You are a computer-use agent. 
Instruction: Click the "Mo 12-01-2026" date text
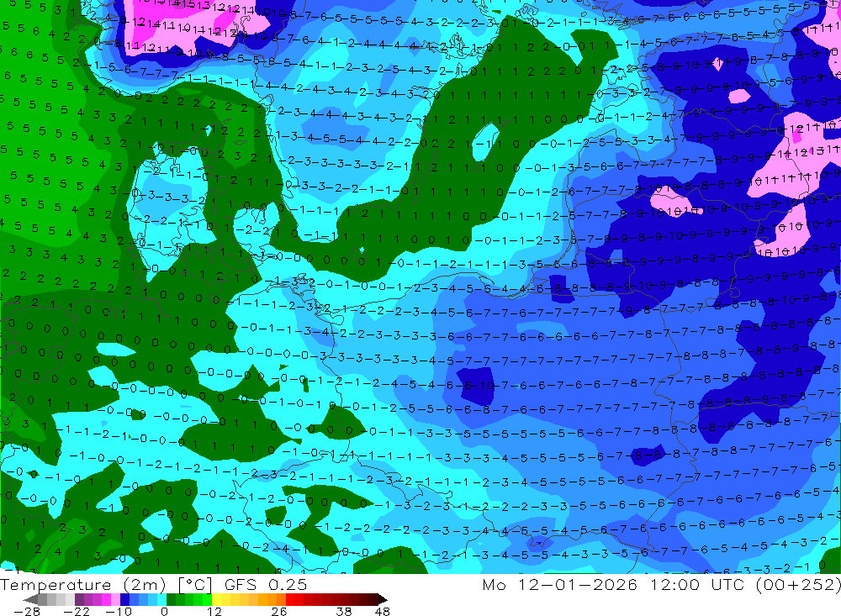[559, 584]
